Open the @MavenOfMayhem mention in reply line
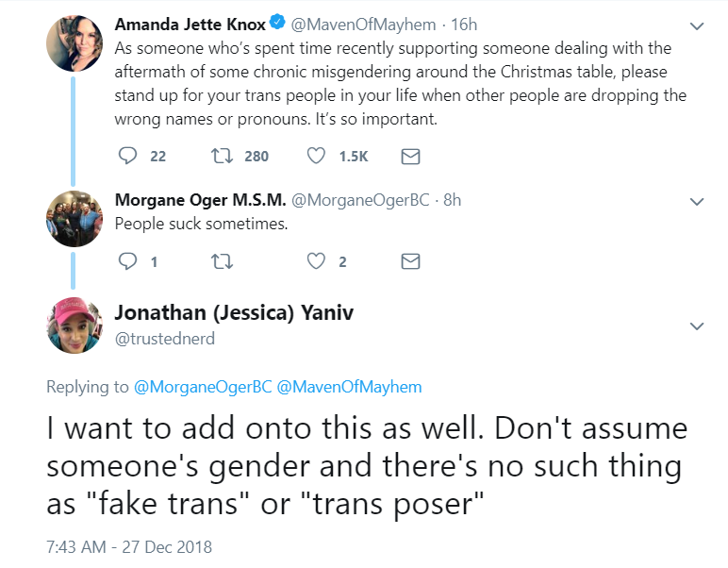This screenshot has width=728, height=568. coord(349,387)
